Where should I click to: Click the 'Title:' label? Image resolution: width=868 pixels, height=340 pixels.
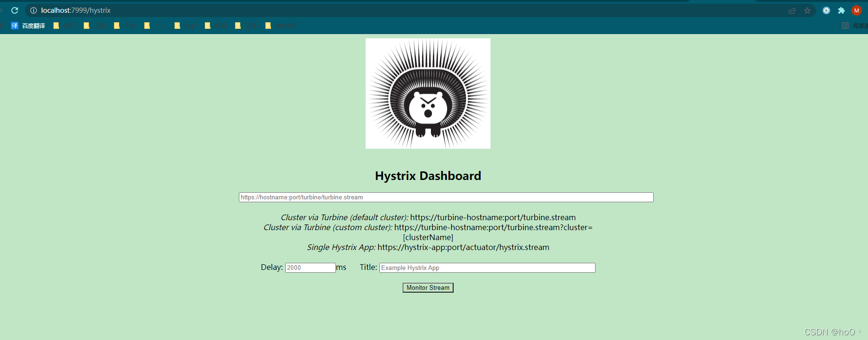click(368, 267)
